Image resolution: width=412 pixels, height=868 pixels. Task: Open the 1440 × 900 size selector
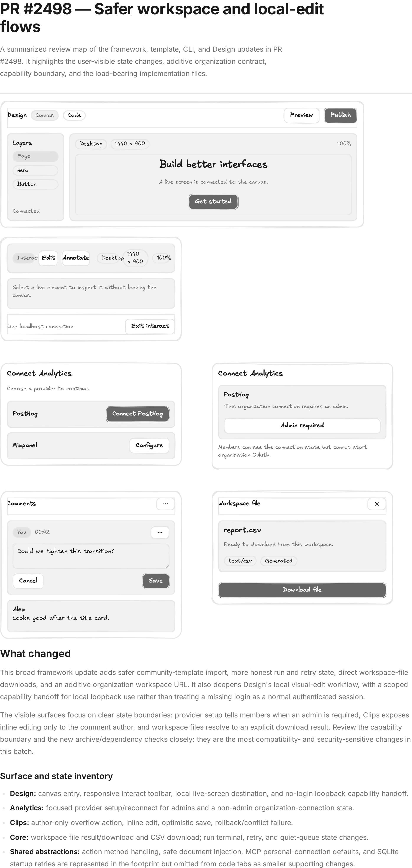(130, 144)
